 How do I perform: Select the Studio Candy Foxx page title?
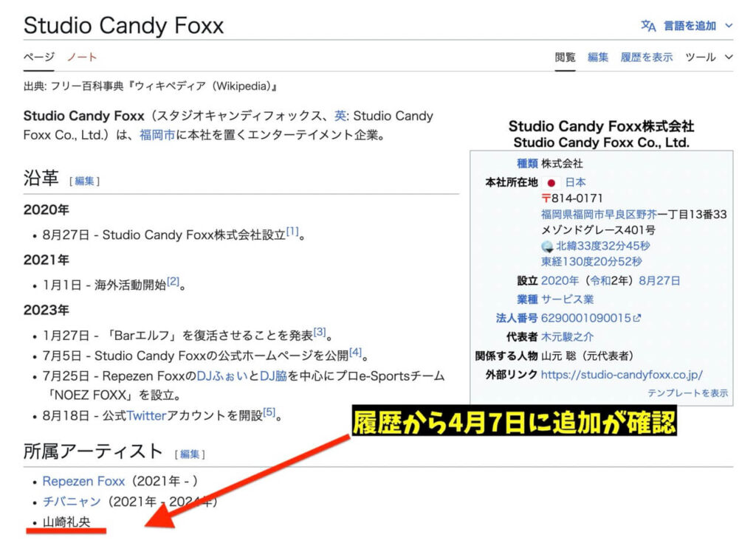(x=123, y=26)
